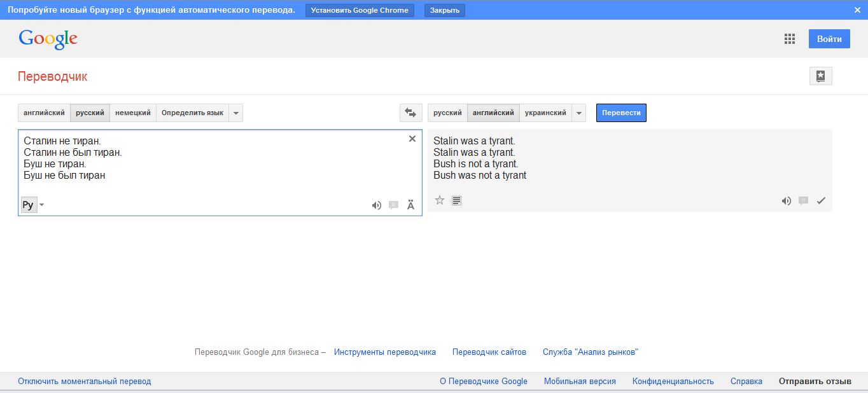Screen dimensions: 868x393
Task: Select German as the source language
Action: [133, 113]
